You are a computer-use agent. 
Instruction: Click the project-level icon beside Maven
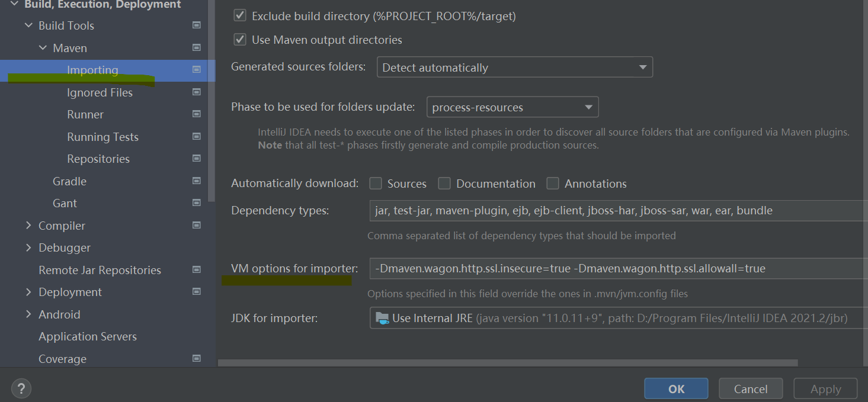(x=197, y=47)
